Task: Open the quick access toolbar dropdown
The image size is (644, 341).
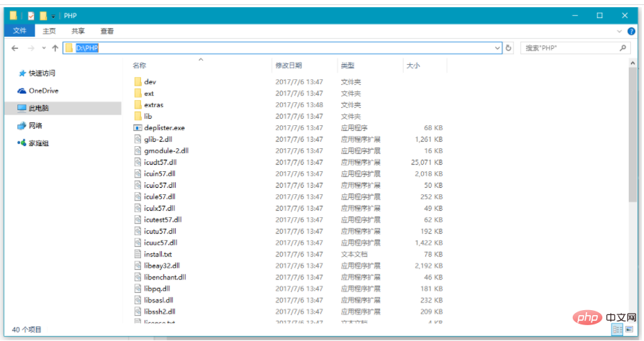Action: [53, 17]
